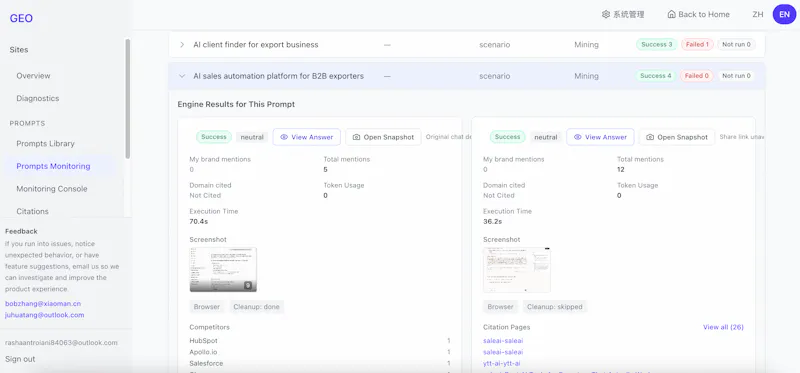Click the 70.4s execution time value

tap(198, 221)
